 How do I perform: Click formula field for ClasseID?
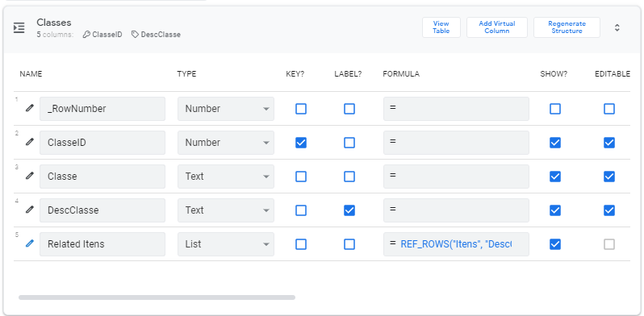click(x=456, y=143)
